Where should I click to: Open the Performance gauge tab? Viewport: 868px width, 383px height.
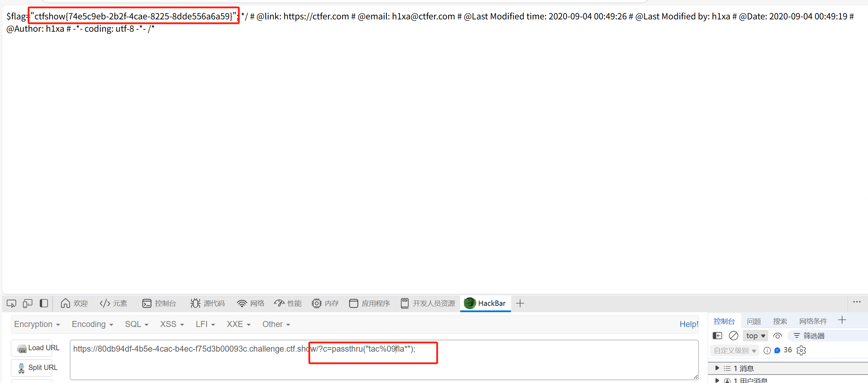[288, 303]
